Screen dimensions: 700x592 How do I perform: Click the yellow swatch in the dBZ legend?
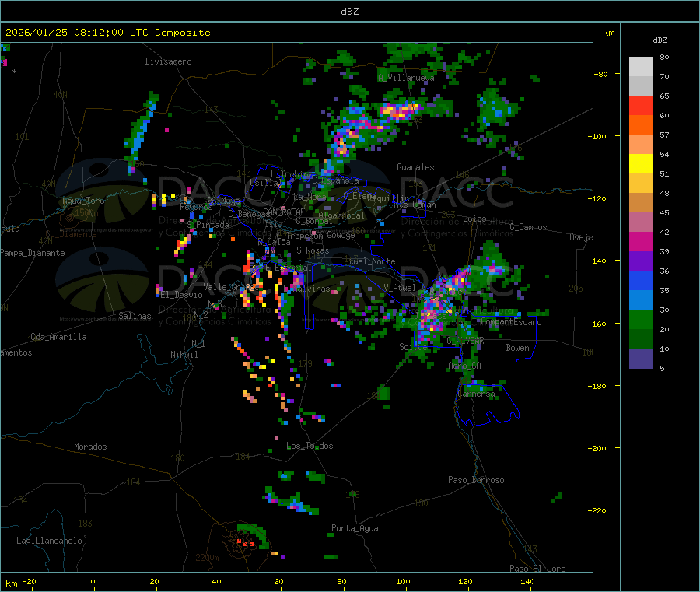tap(641, 164)
